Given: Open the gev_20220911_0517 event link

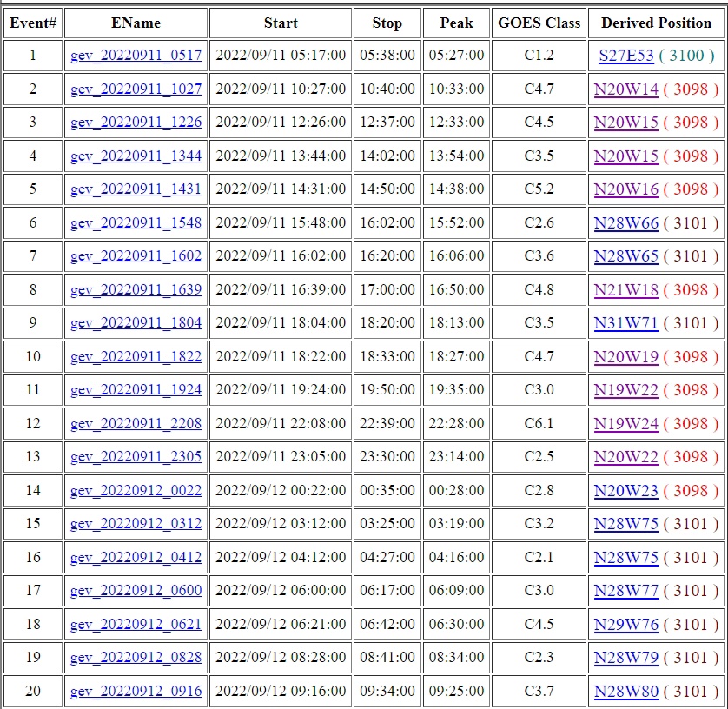Looking at the screenshot, I should (x=136, y=56).
